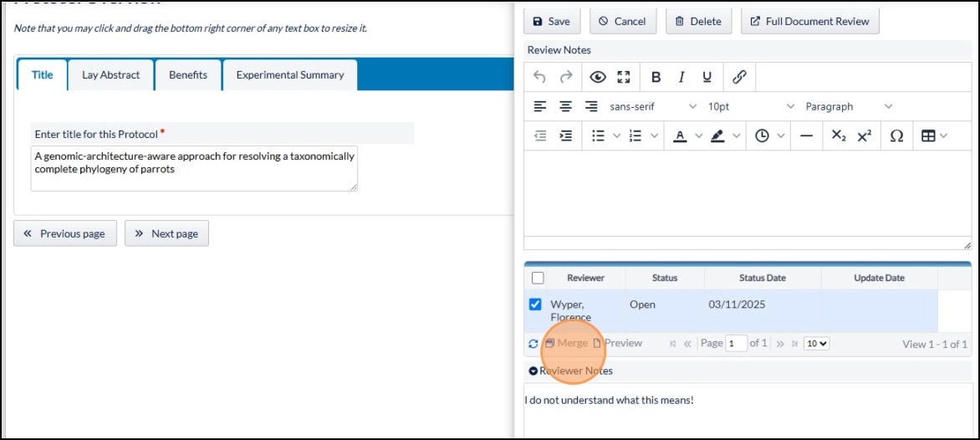Insert a numbered list
The image size is (980, 440).
pos(635,136)
